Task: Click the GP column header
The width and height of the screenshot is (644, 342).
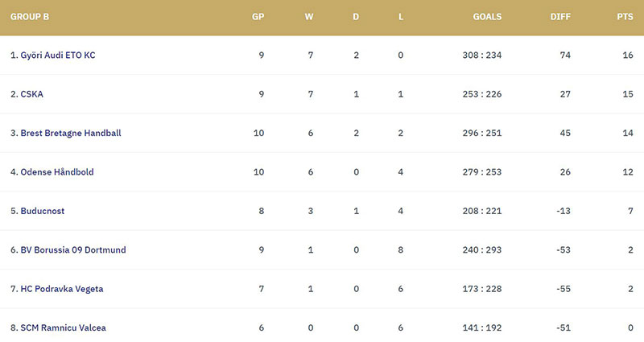Action: [x=258, y=17]
